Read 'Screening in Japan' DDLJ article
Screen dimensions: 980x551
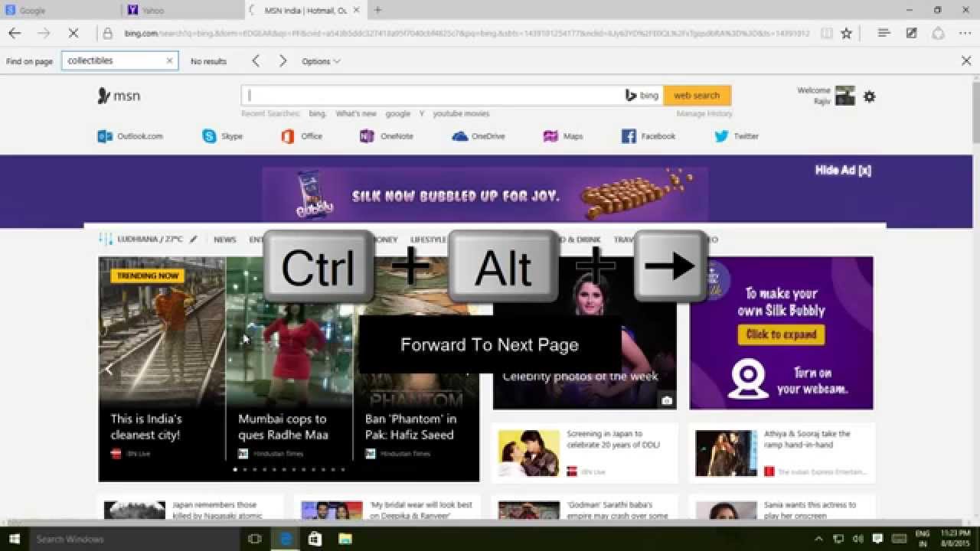coord(585,452)
